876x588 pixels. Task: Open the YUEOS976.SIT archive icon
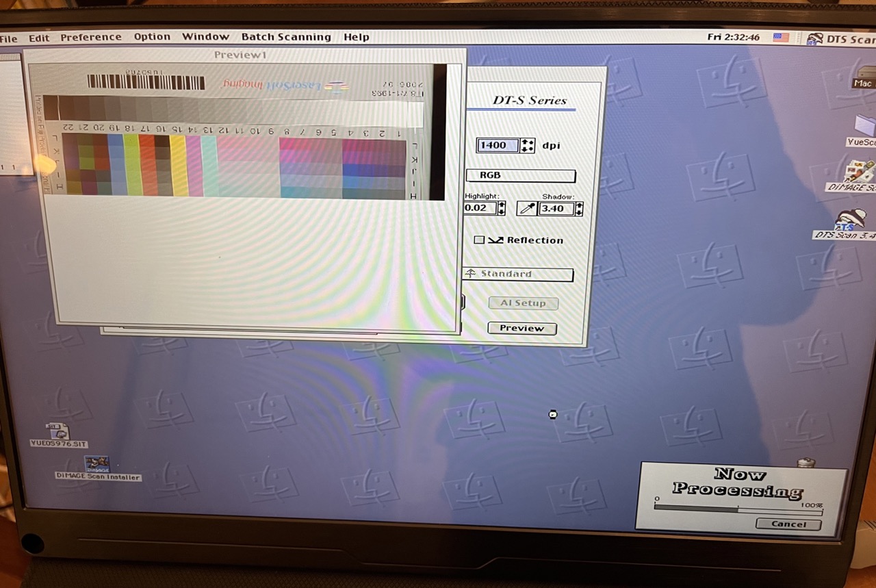[x=58, y=431]
